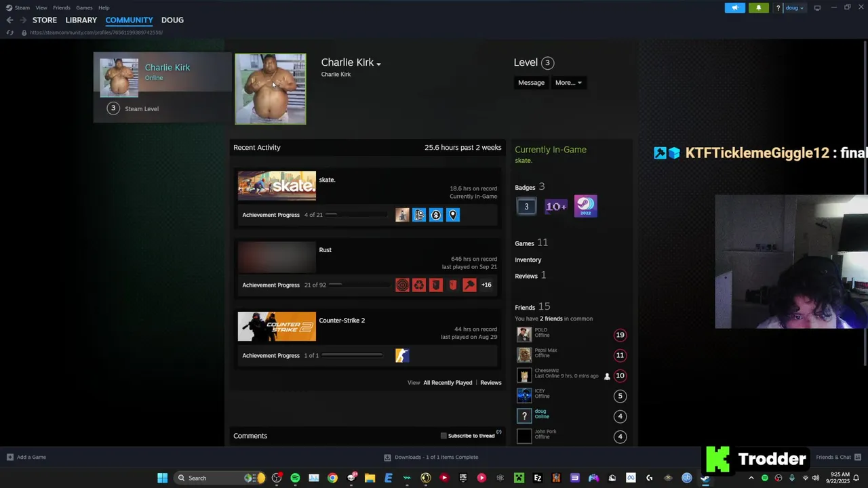Open the Inventory link
This screenshot has width=868, height=488.
click(x=528, y=260)
